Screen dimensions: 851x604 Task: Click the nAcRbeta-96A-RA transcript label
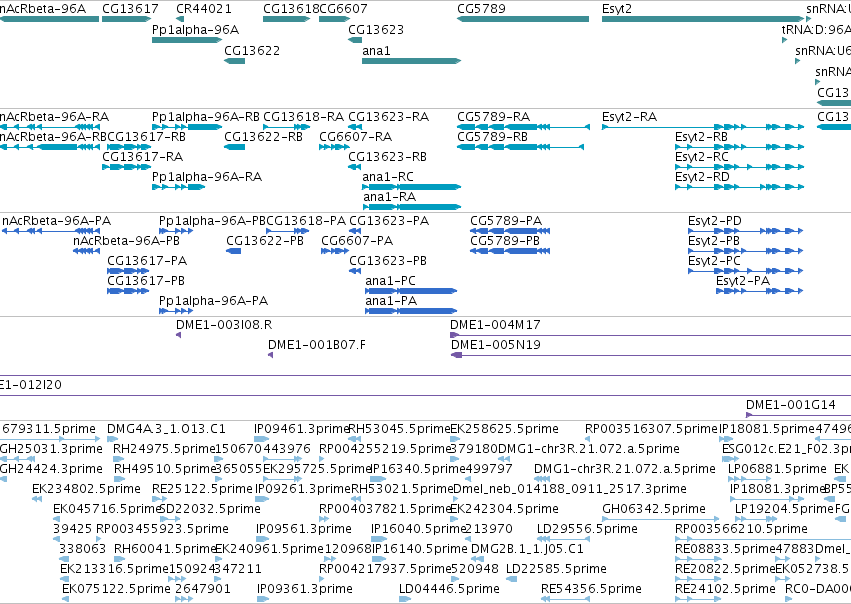tap(54, 117)
